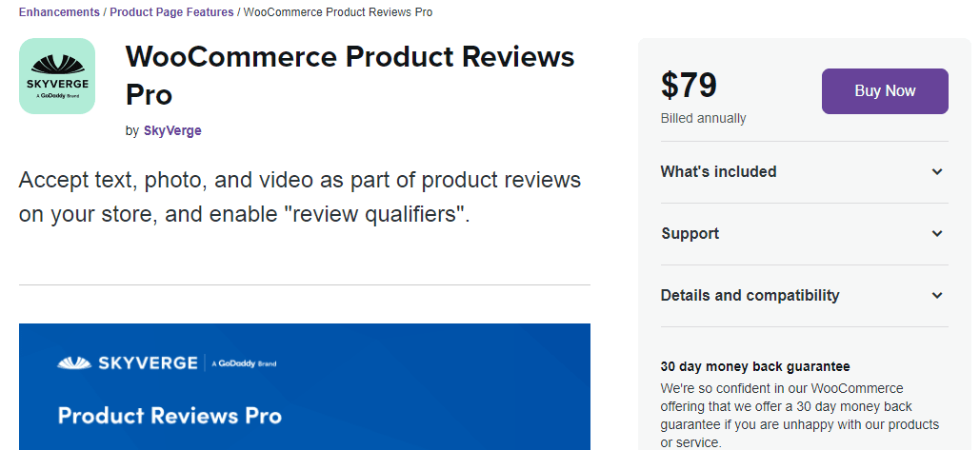Click the product description paragraph text

tap(299, 197)
